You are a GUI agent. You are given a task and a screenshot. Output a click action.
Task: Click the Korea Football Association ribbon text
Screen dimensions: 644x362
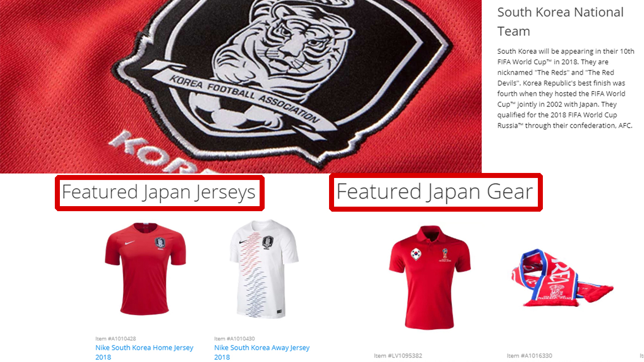click(245, 98)
